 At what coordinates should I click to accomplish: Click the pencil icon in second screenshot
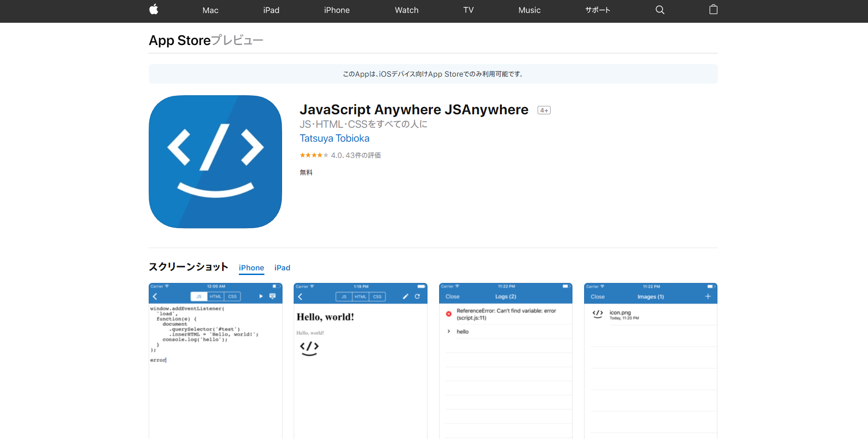pos(405,296)
